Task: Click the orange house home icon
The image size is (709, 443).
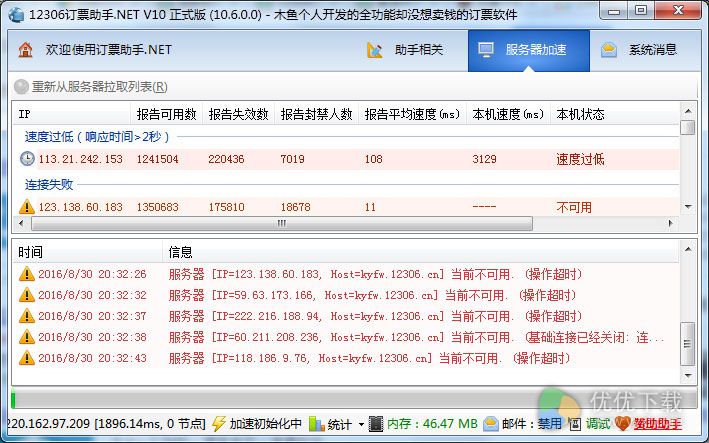Action: point(26,50)
